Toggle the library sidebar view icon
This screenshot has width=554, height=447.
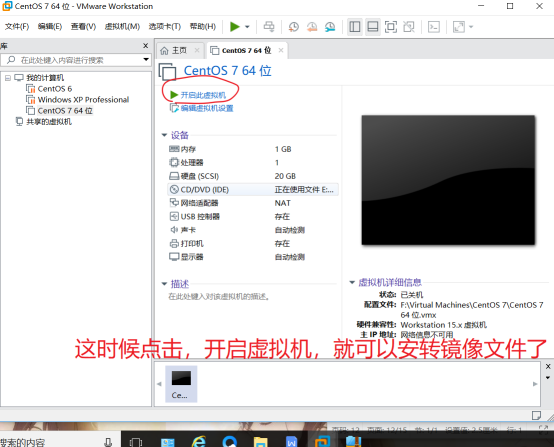[x=355, y=27]
